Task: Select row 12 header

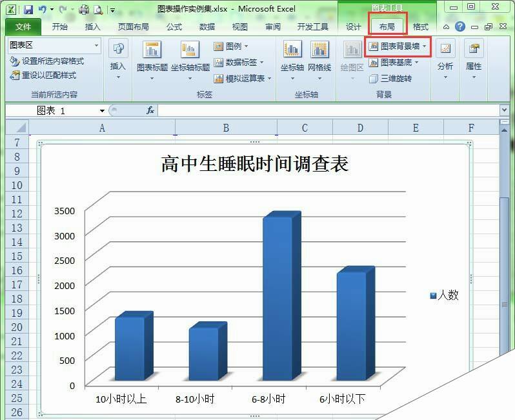Action: (17, 214)
